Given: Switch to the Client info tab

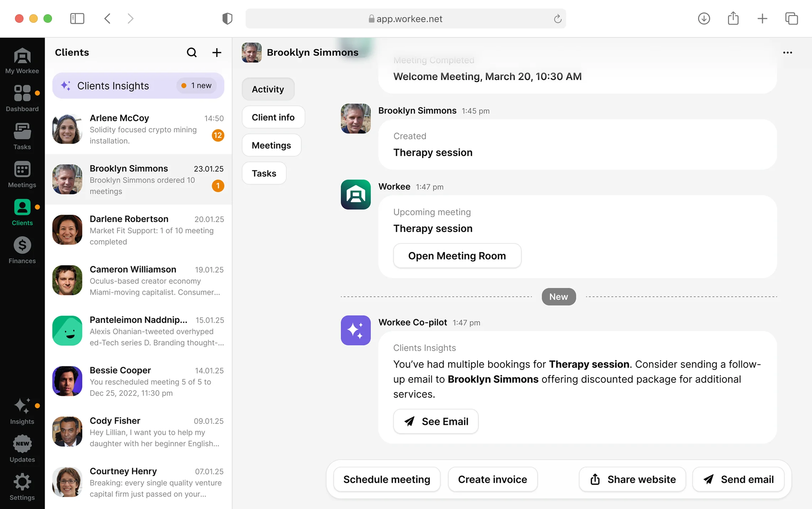Looking at the screenshot, I should 273,117.
